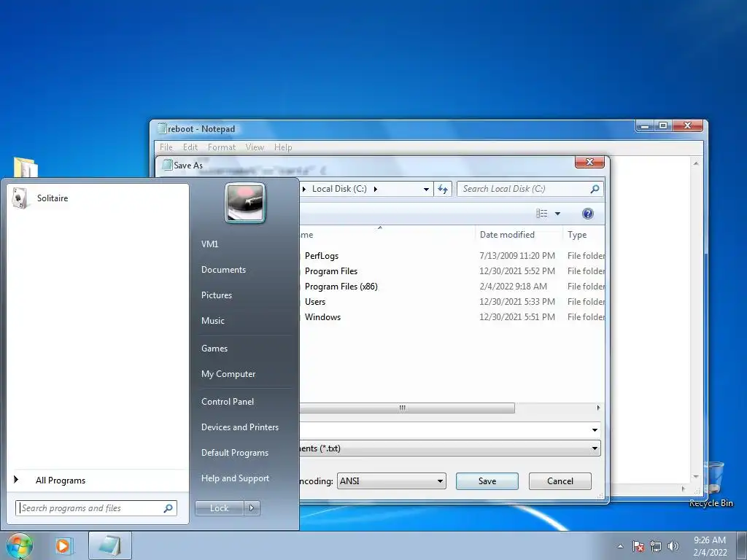Open the folder icon on the desktop
This screenshot has height=560, width=747.
point(26,168)
